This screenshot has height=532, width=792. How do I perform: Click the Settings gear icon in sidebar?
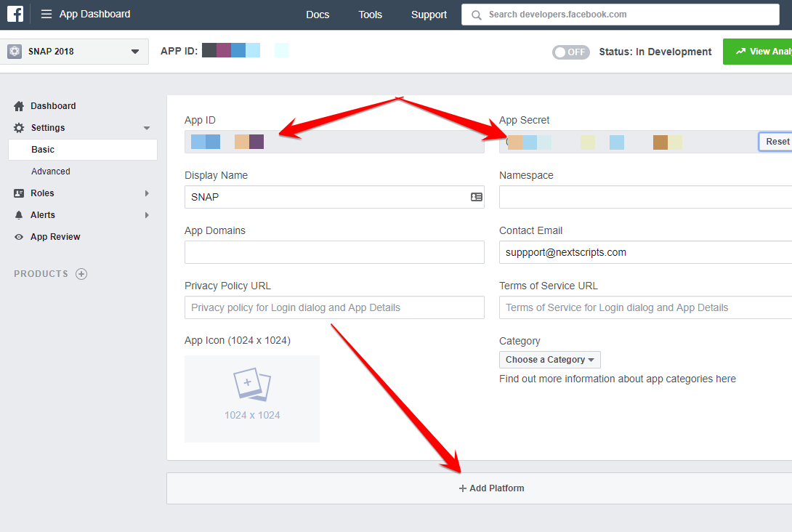[x=19, y=128]
